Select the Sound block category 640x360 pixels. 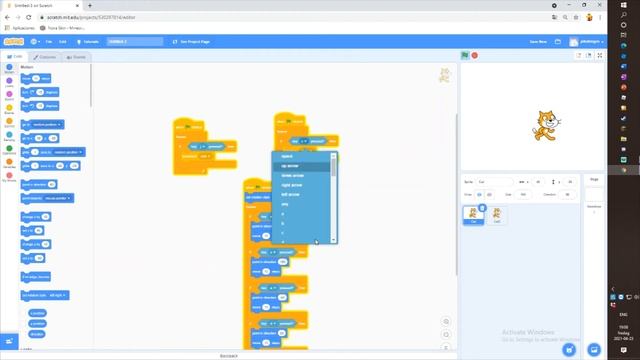tap(9, 96)
